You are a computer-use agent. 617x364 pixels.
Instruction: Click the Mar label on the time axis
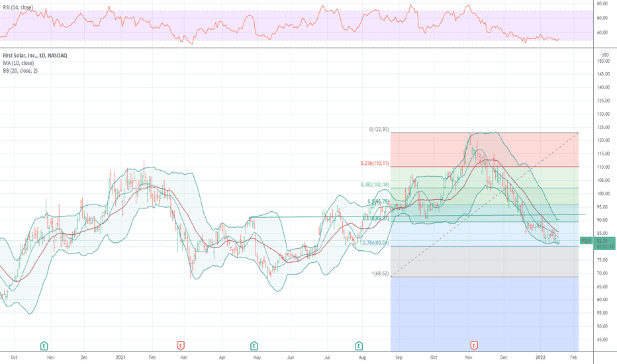184,357
